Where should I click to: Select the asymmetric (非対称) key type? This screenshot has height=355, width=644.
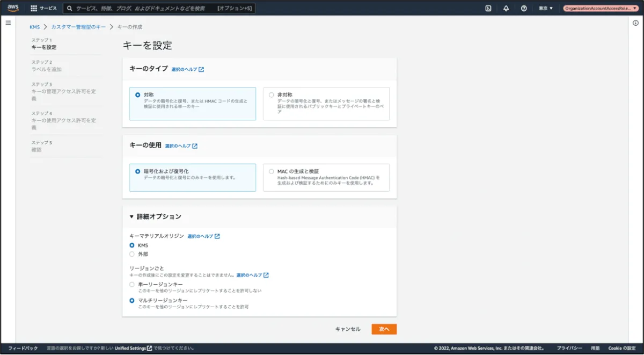(x=272, y=95)
